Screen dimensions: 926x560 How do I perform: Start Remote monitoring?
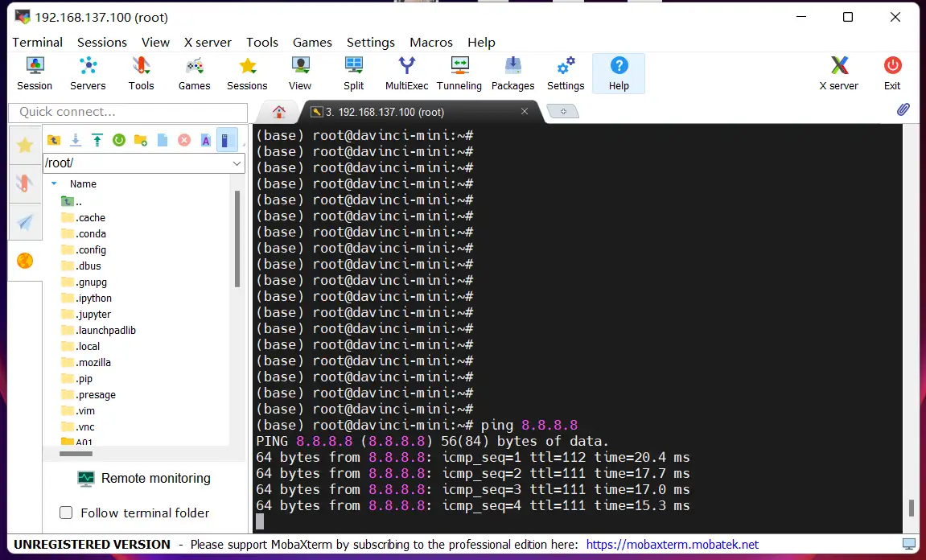144,478
